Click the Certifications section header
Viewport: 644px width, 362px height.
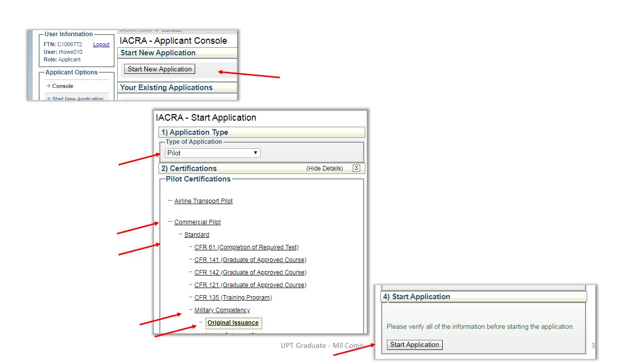pyautogui.click(x=262, y=168)
